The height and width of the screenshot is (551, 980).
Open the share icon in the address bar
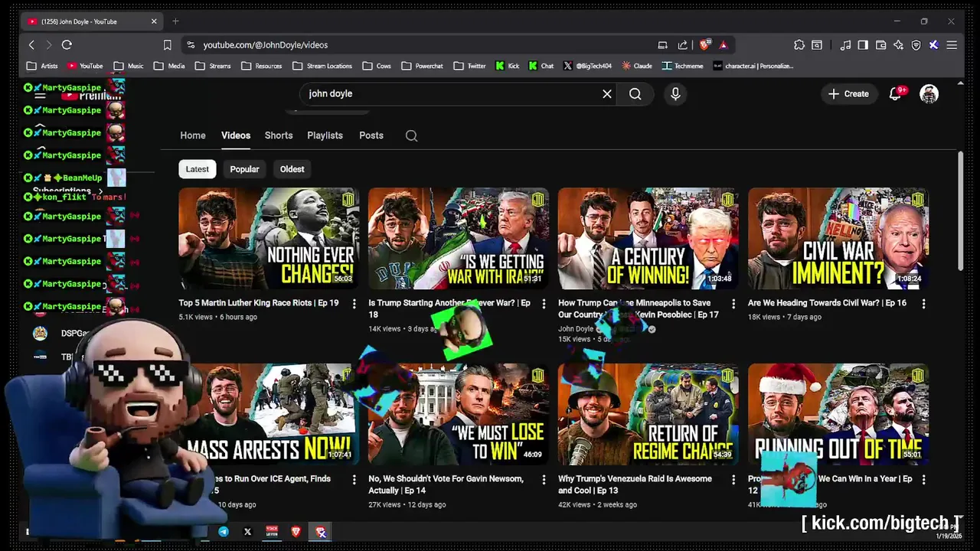point(682,45)
